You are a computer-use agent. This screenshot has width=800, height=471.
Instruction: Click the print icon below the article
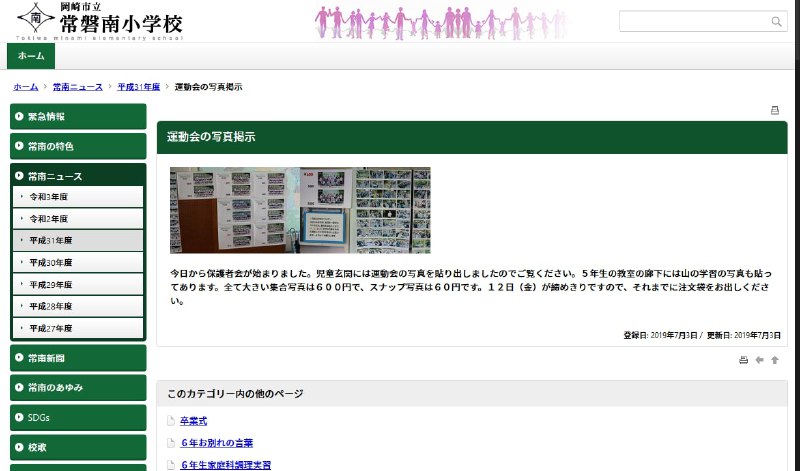743,360
